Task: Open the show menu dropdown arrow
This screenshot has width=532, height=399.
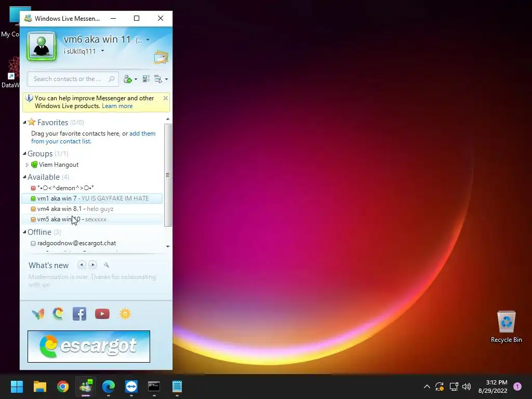Action: 166,79
